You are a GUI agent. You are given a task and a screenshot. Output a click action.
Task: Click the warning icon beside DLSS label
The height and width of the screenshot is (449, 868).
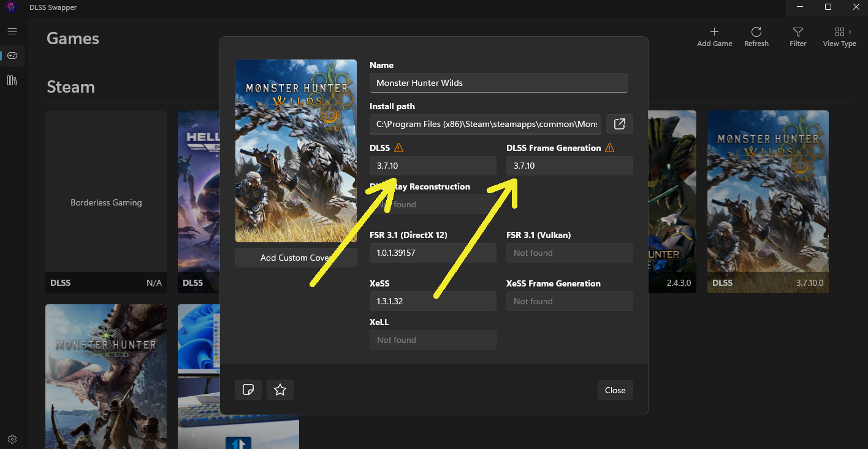coord(398,148)
